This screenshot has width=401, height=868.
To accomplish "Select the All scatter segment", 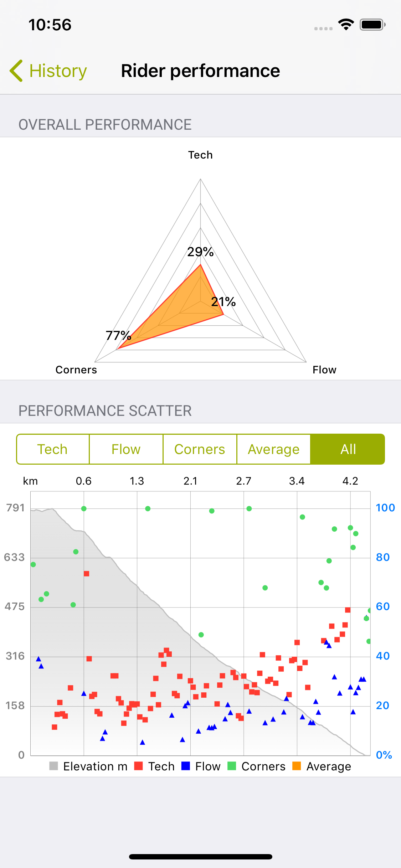I will pos(348,449).
